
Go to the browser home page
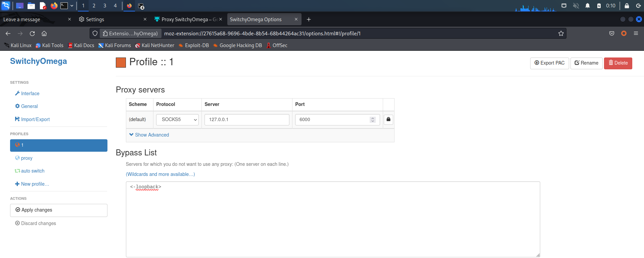[x=44, y=34]
